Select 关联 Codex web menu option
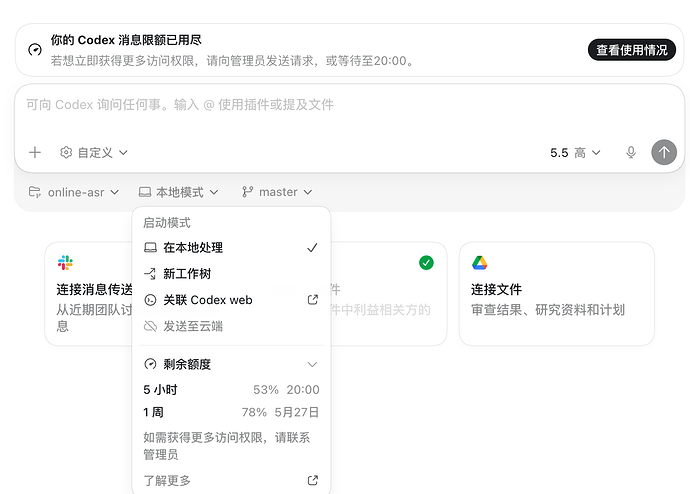 click(231, 300)
